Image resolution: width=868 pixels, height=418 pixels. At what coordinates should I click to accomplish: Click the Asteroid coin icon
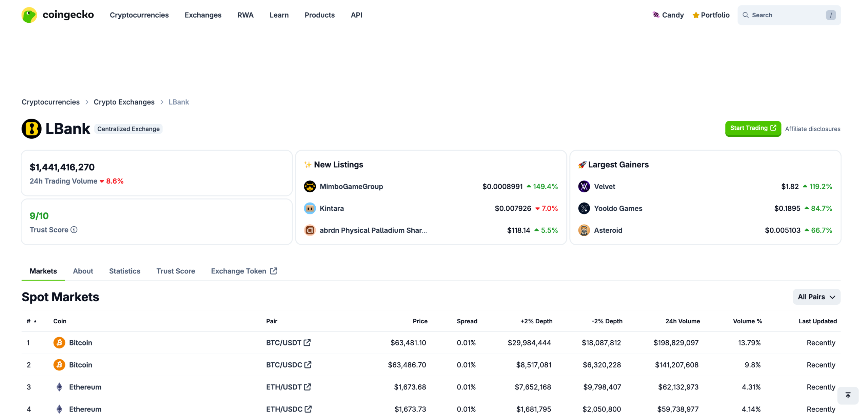coord(584,230)
